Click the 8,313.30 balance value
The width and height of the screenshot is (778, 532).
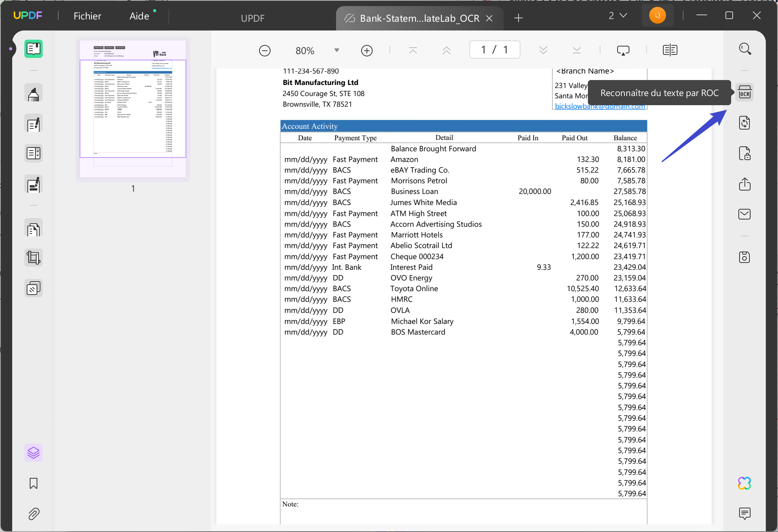pos(631,149)
